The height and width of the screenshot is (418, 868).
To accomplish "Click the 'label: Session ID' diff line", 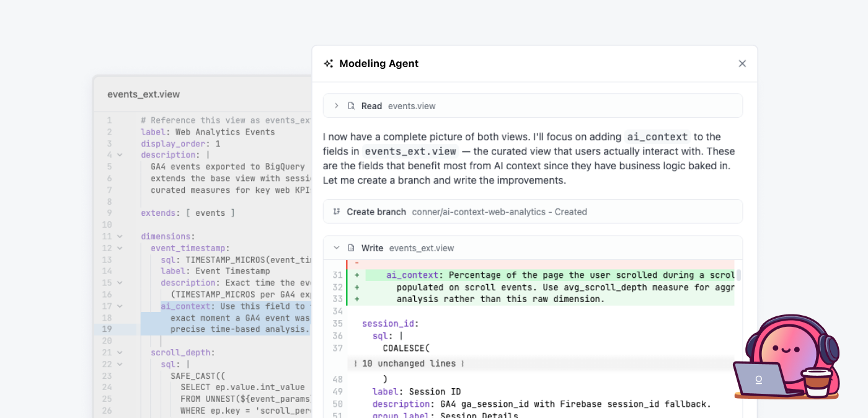I will coord(417,391).
